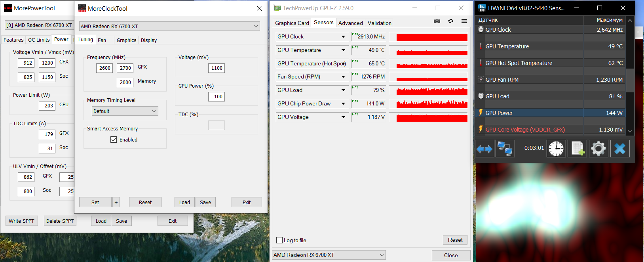This screenshot has height=262, width=644.
Task: Click the Save button in MoreClockTool
Action: coord(205,202)
